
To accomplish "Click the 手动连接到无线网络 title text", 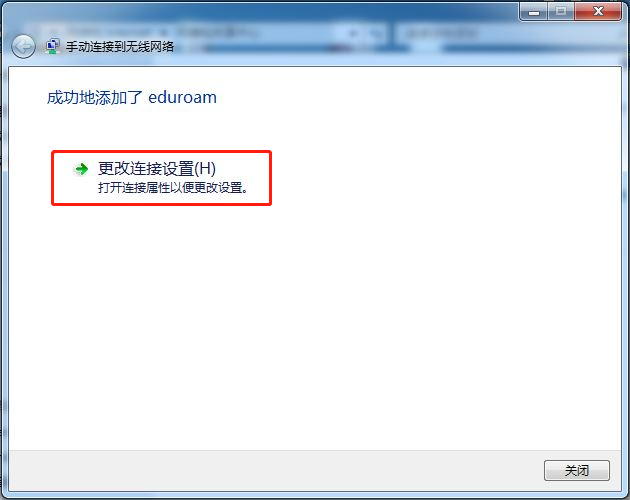I will click(120, 47).
